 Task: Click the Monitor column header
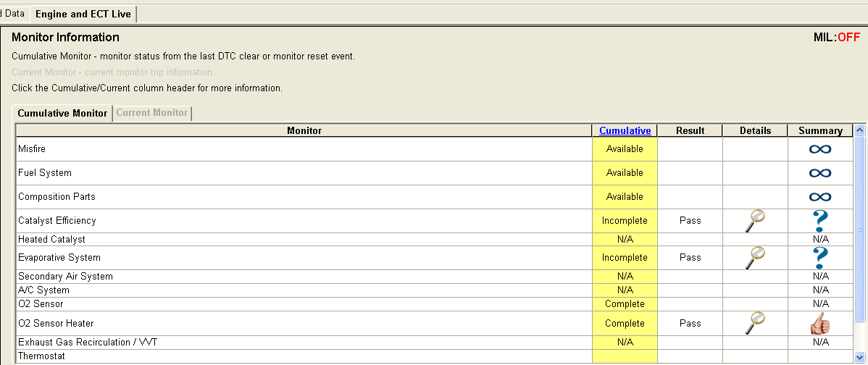tap(304, 130)
